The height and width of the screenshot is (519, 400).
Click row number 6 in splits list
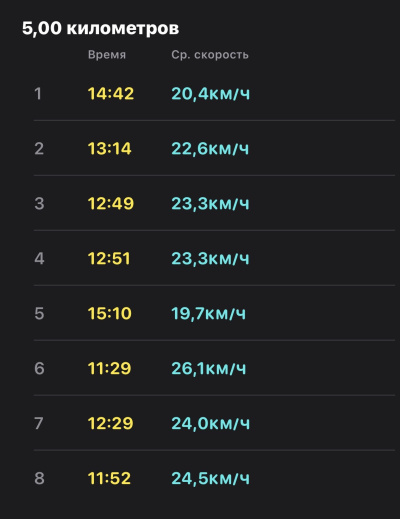tap(39, 368)
